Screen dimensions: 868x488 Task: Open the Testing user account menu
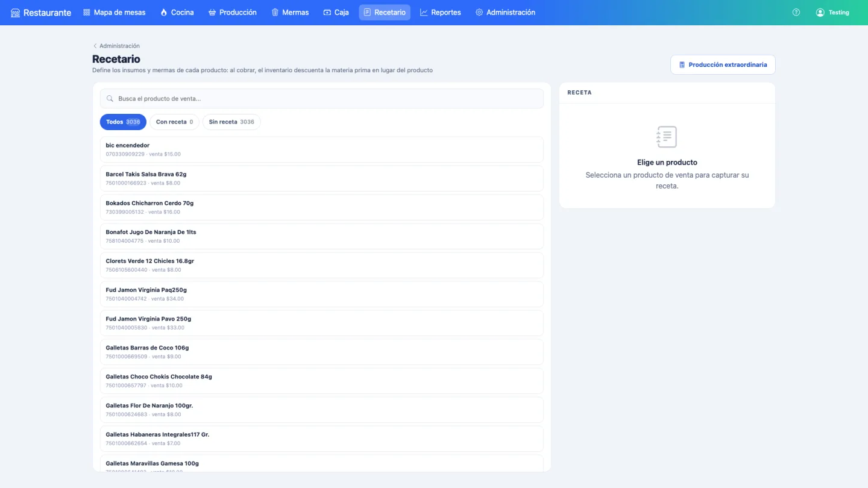coord(832,13)
